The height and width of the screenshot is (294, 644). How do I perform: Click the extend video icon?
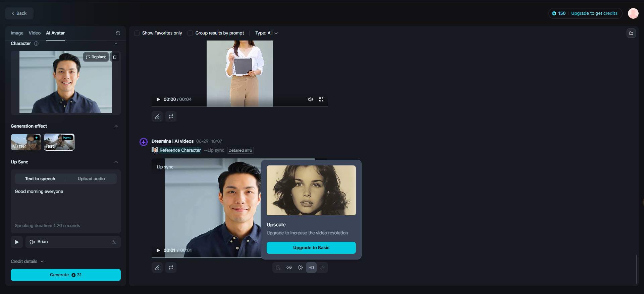(278, 268)
